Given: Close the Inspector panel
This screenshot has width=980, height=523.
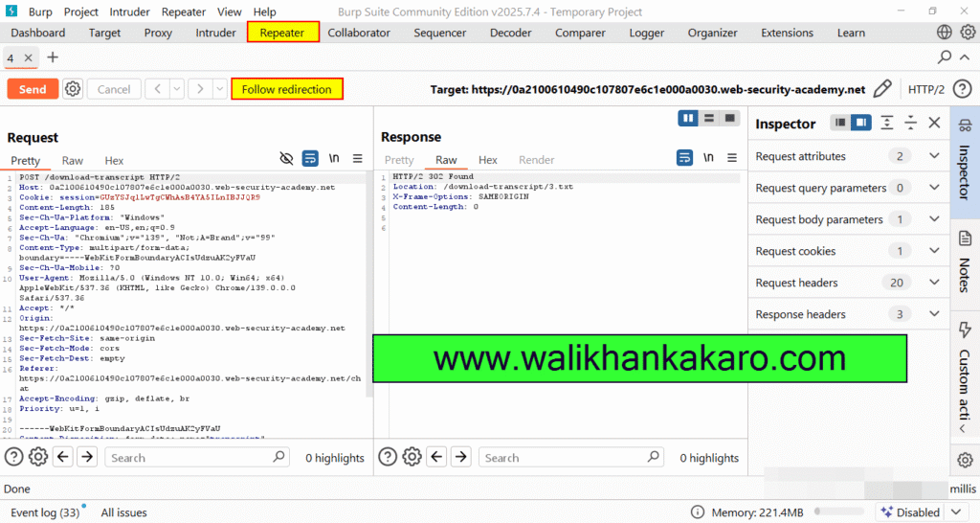Looking at the screenshot, I should 934,123.
